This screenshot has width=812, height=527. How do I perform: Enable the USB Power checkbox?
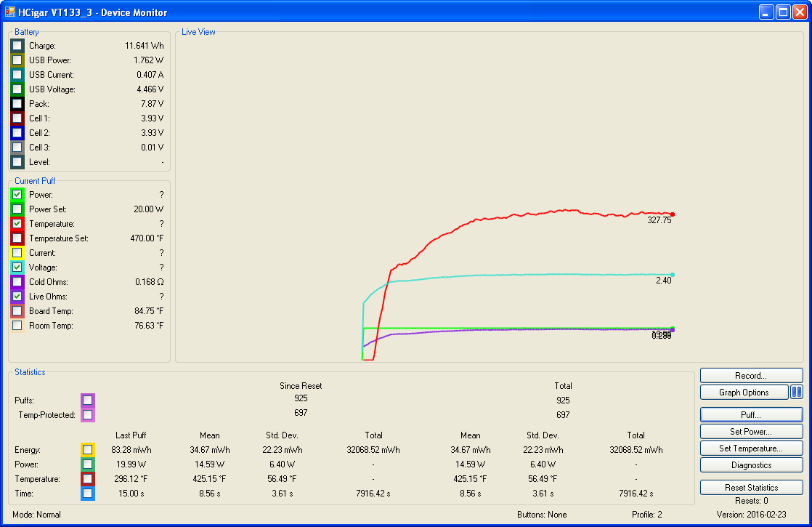(x=17, y=60)
